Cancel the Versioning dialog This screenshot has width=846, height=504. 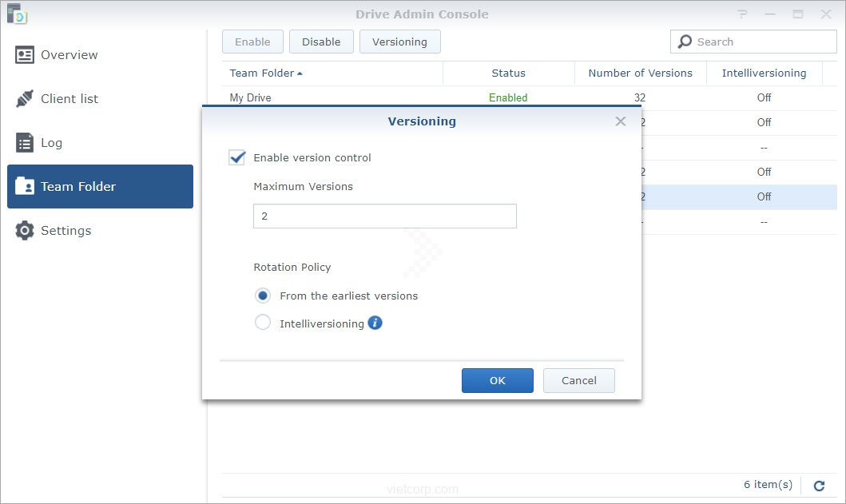[x=578, y=380]
